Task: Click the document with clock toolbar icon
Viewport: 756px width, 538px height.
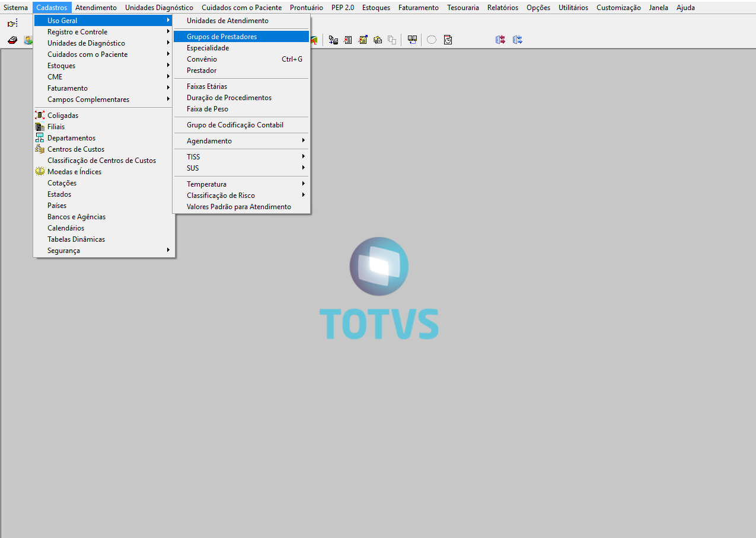Action: click(448, 40)
